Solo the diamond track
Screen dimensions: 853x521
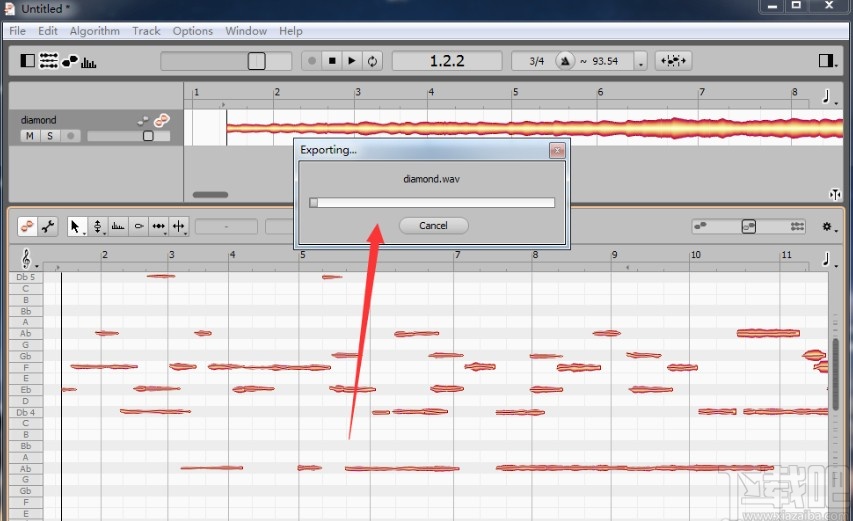[x=50, y=136]
